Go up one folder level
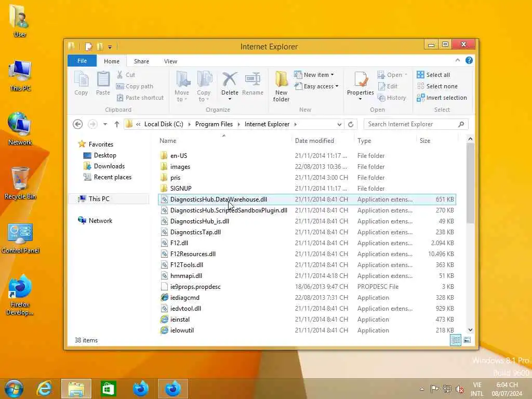532x399 pixels. pyautogui.click(x=117, y=124)
